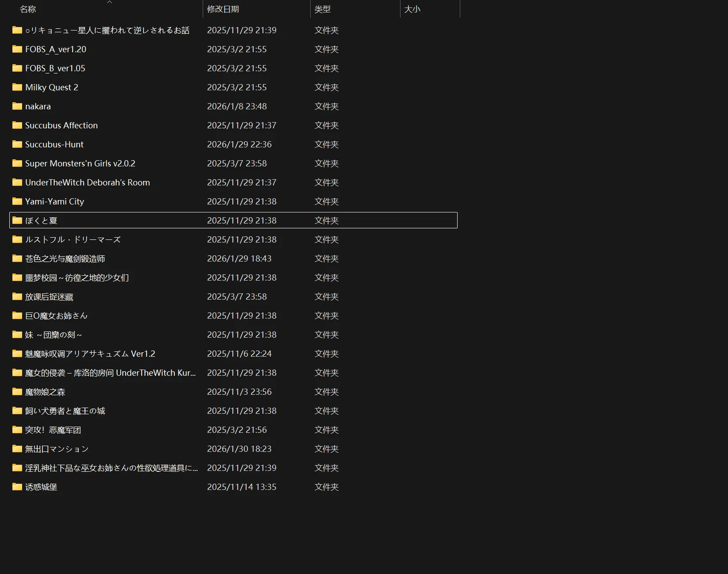Viewport: 728px width, 574px height.
Task: Click the folder icon beside 無出口マンション
Action: (x=17, y=449)
